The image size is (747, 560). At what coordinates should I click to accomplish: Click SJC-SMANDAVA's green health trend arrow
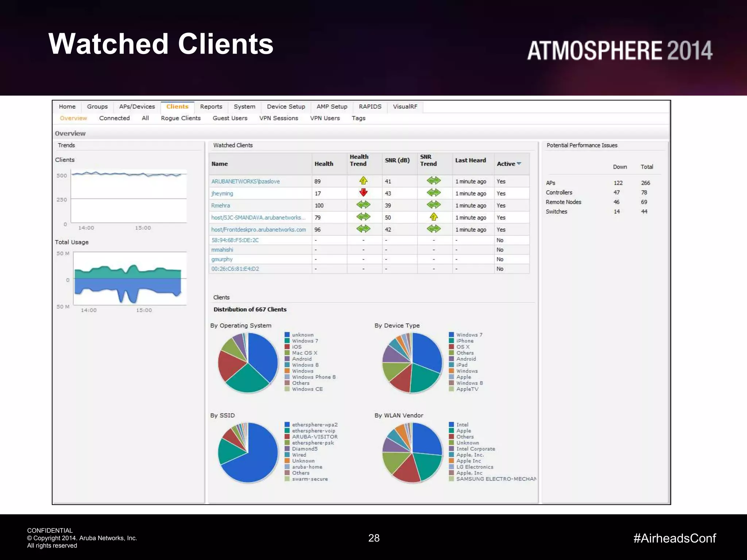click(x=363, y=217)
